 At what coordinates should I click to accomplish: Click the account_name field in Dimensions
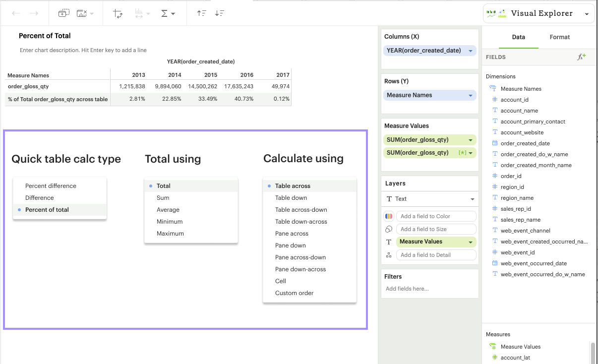519,111
